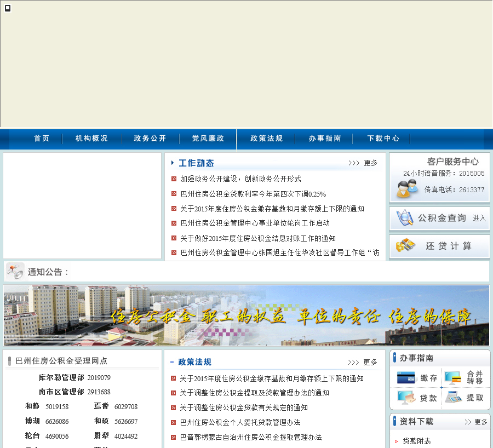Select 库尔勒管理部 phone 2019079
493x448 pixels.
[x=99, y=377]
